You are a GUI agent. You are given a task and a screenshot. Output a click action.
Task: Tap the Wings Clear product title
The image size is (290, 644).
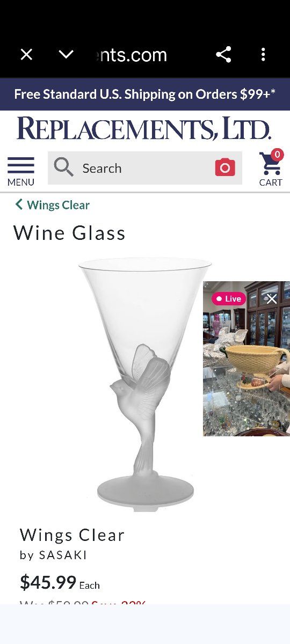(x=73, y=535)
